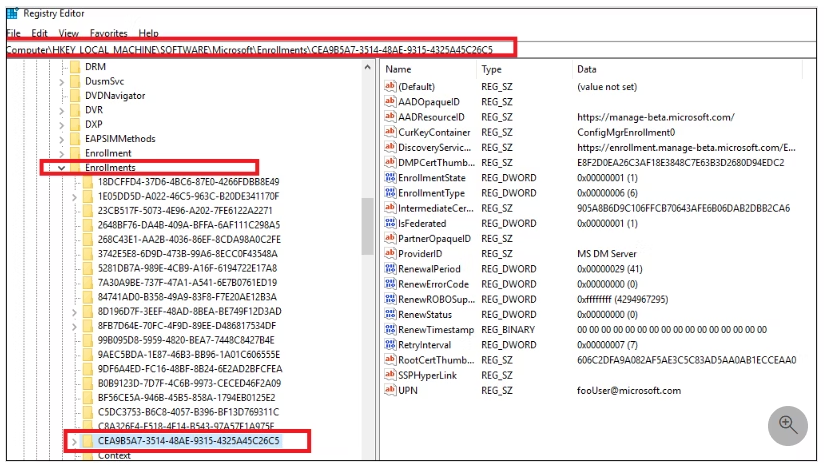The height and width of the screenshot is (468, 824).
Task: Click the tree pane scrollbar thumb
Action: point(367,226)
